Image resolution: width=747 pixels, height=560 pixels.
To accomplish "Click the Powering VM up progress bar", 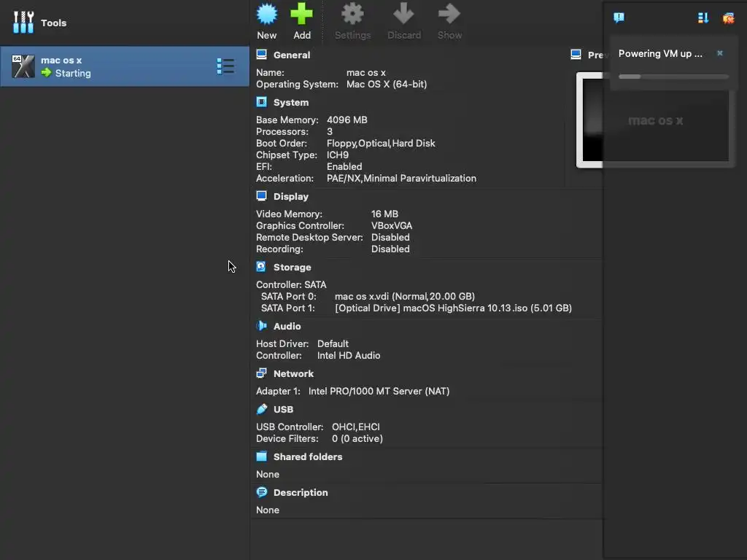I will click(x=673, y=76).
